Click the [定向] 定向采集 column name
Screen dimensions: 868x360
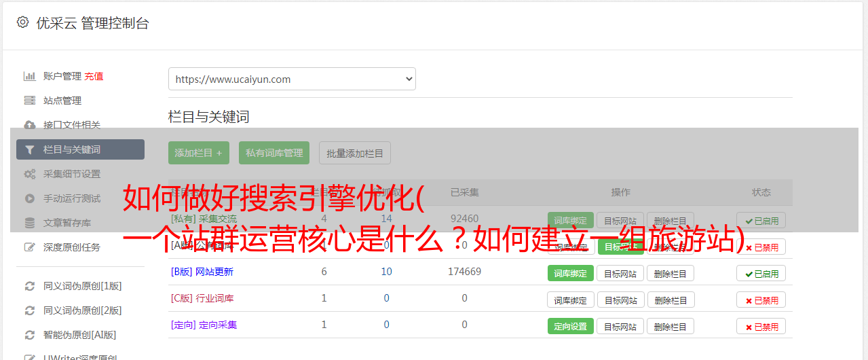coord(204,325)
